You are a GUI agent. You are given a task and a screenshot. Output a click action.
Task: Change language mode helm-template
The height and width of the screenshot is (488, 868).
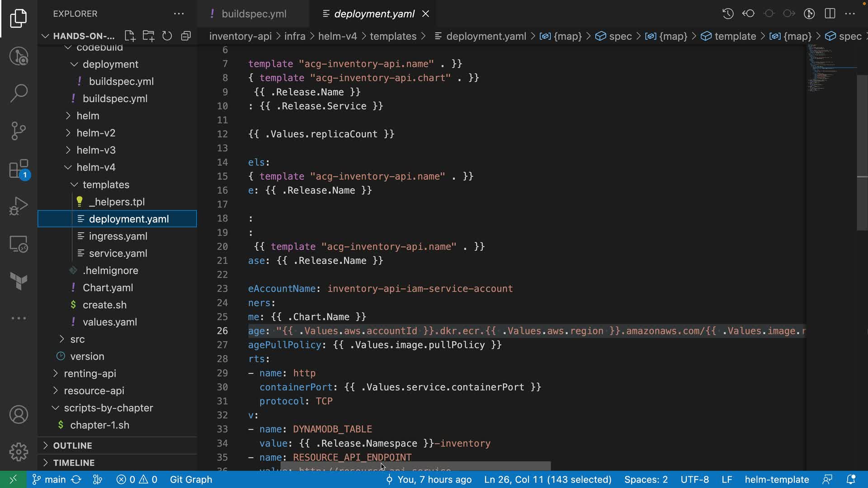[776, 479]
